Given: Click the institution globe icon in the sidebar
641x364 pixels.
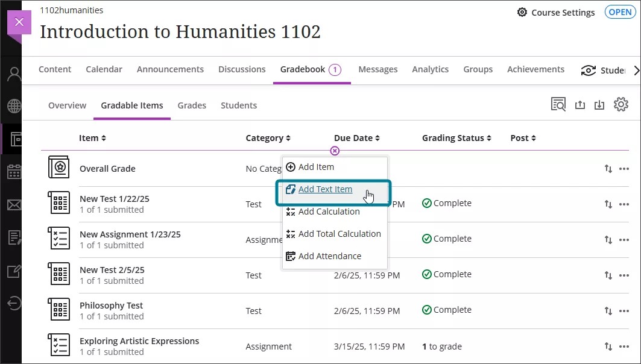Looking at the screenshot, I should click(x=13, y=106).
